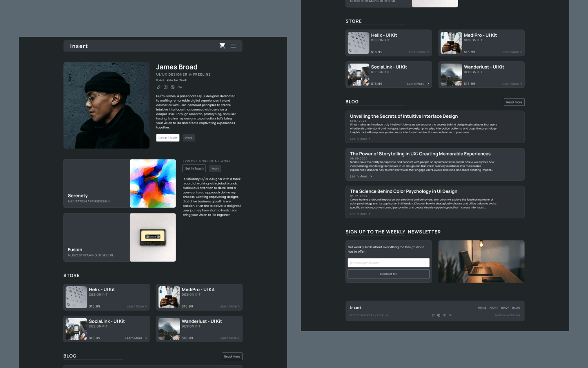
Task: Click SociaLink UI Kit thumbnail on right page
Action: [x=359, y=75]
